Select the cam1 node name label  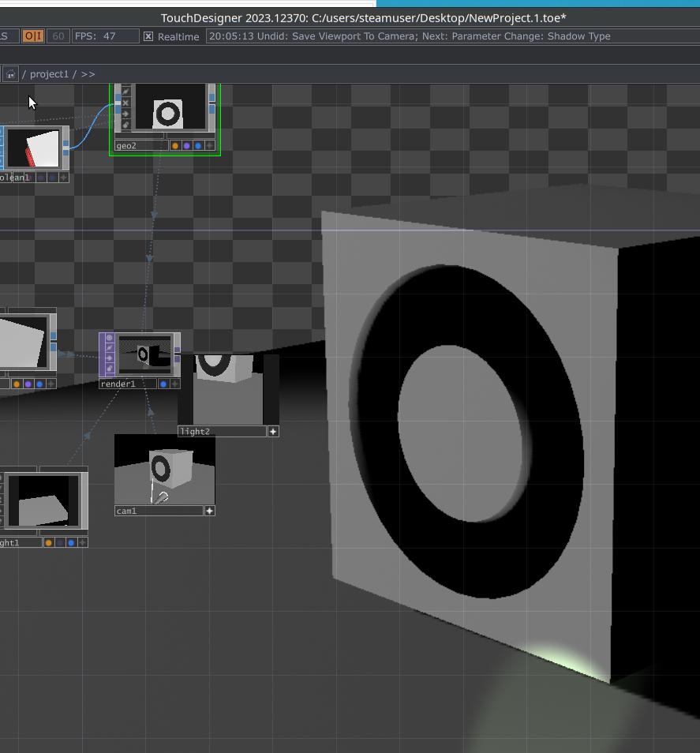pyautogui.click(x=159, y=511)
